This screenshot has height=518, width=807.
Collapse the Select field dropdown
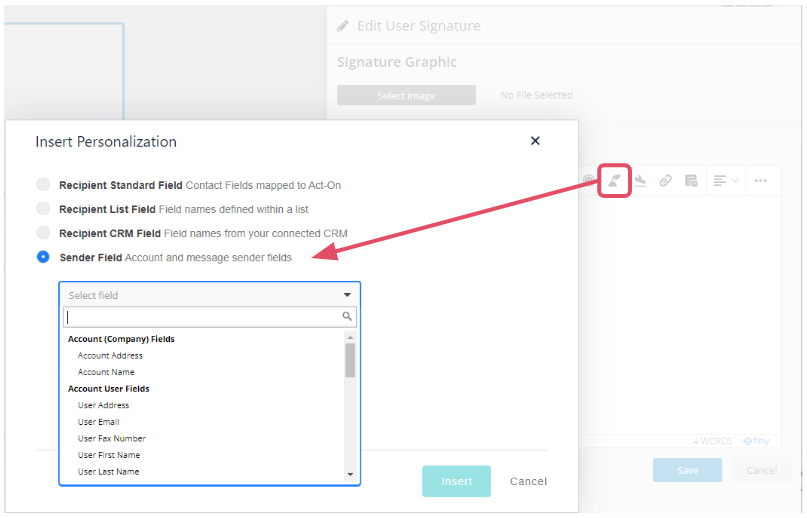[347, 295]
